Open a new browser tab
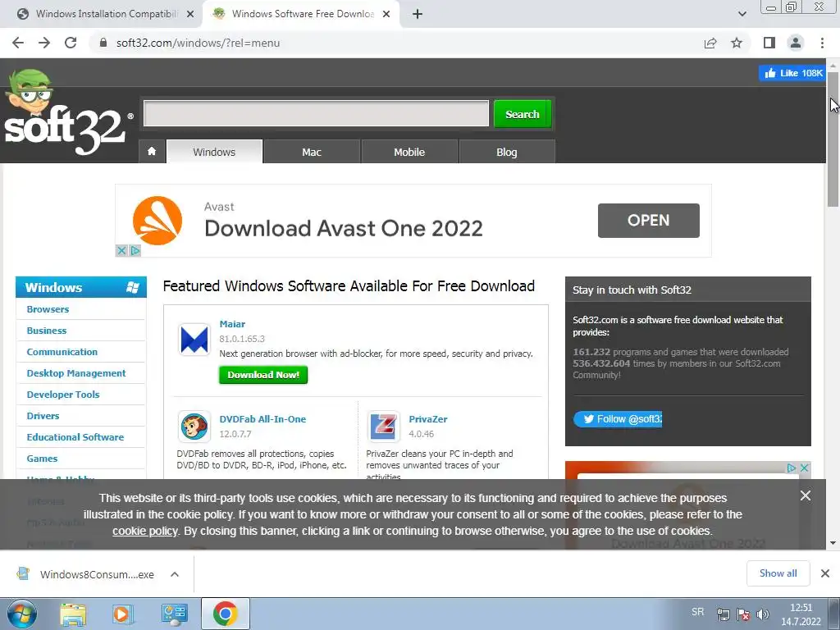 pyautogui.click(x=418, y=14)
